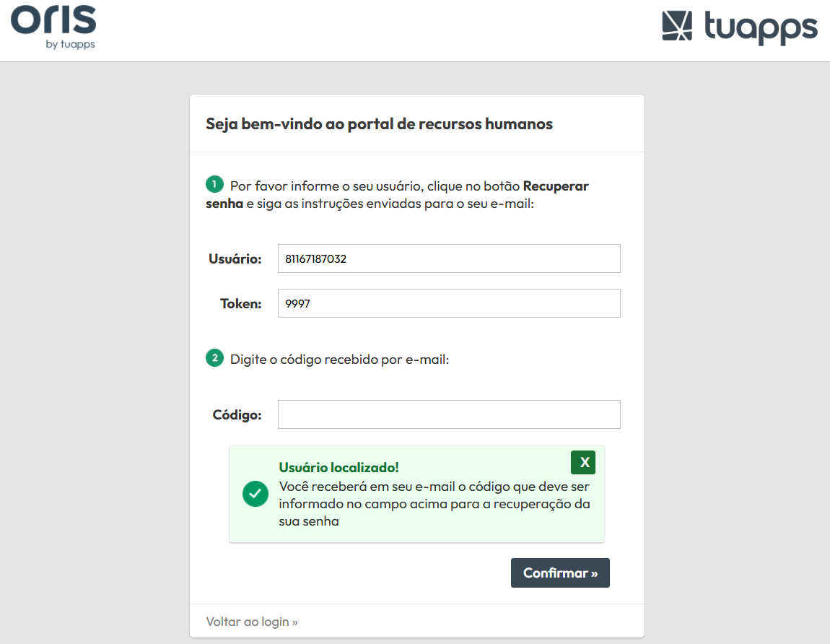Click the green step 1 badge
The image size is (830, 644).
coord(214,184)
